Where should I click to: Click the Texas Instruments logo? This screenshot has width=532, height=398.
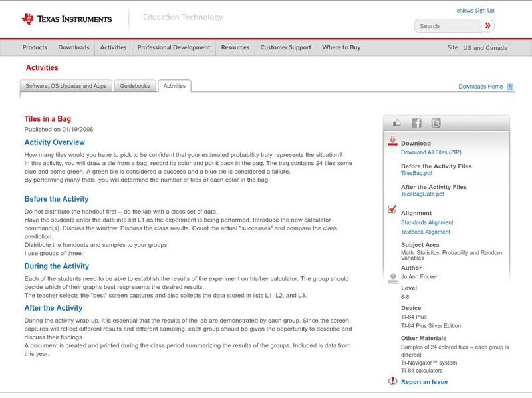(66, 19)
